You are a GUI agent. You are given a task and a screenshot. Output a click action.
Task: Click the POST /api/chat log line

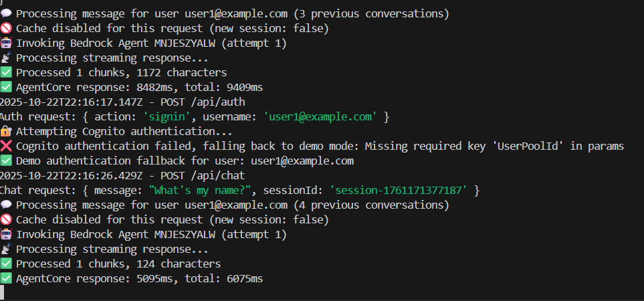coord(122,176)
